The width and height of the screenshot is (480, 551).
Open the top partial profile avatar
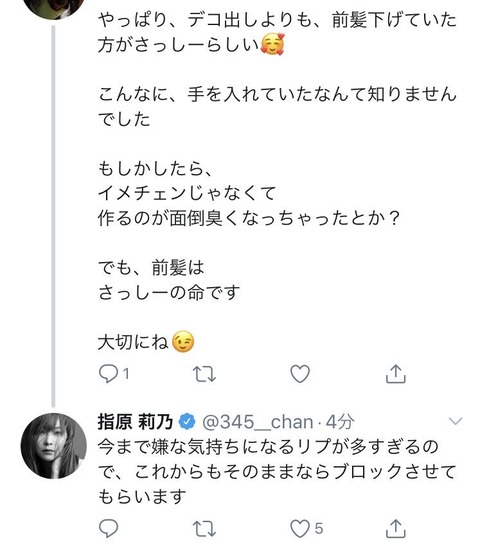[x=54, y=9]
